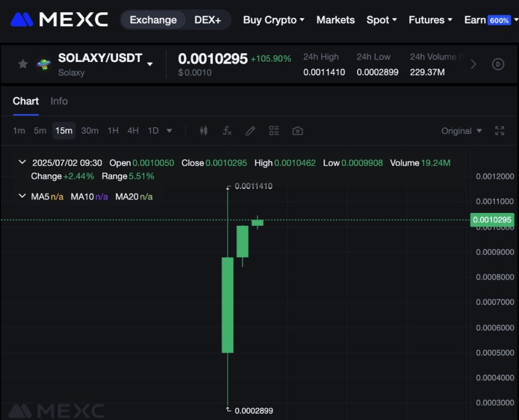Viewport: 519px width, 420px height.
Task: Select the 1H timeframe
Action: pyautogui.click(x=113, y=131)
